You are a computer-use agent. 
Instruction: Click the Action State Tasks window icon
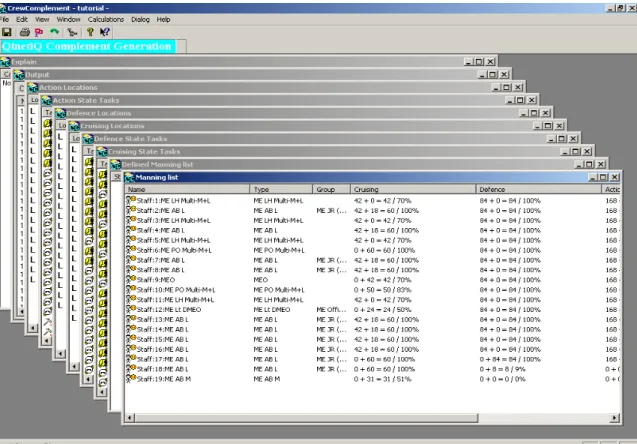[x=47, y=100]
